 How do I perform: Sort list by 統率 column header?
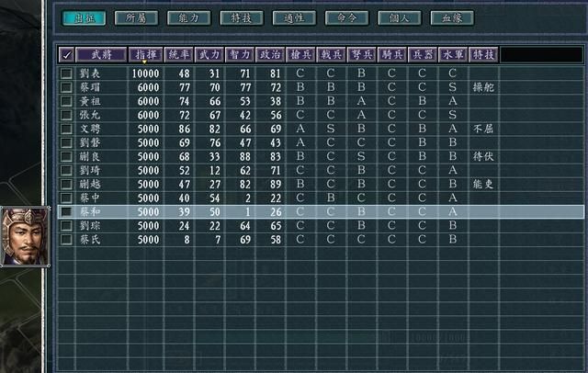[179, 55]
